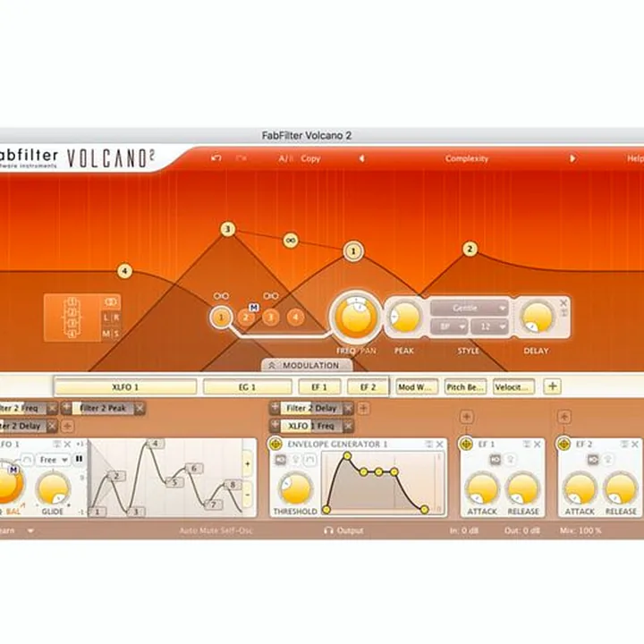The height and width of the screenshot is (644, 644).
Task: Select the EF 2 source tab
Action: [x=368, y=387]
